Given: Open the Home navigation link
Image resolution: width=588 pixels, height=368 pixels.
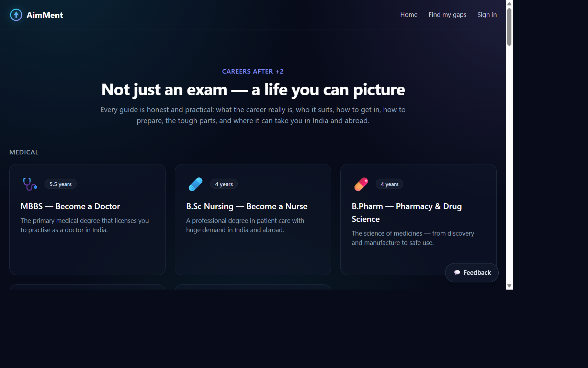Looking at the screenshot, I should pos(409,15).
